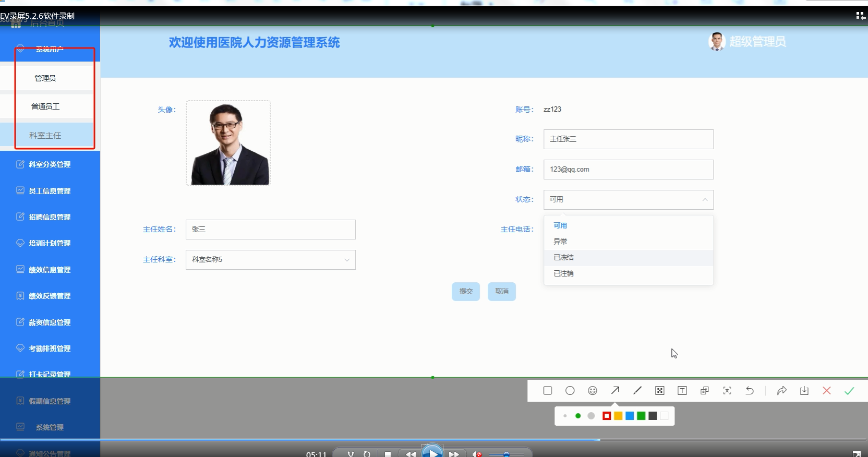Click the 昵称 input field
This screenshot has height=457, width=868.
pos(629,139)
